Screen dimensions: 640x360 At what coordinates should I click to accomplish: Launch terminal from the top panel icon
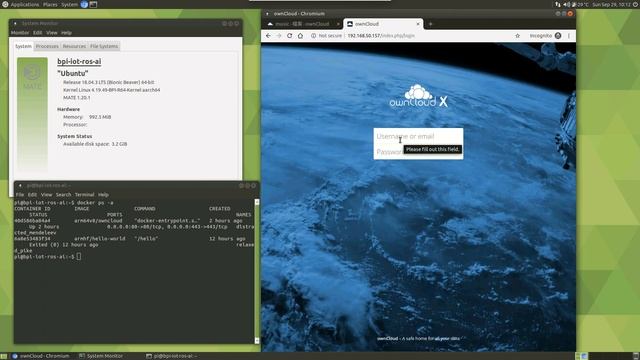[x=93, y=4]
